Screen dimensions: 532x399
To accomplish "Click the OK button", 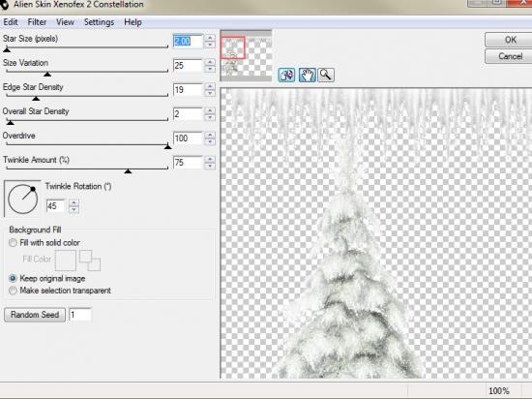I will tap(509, 40).
